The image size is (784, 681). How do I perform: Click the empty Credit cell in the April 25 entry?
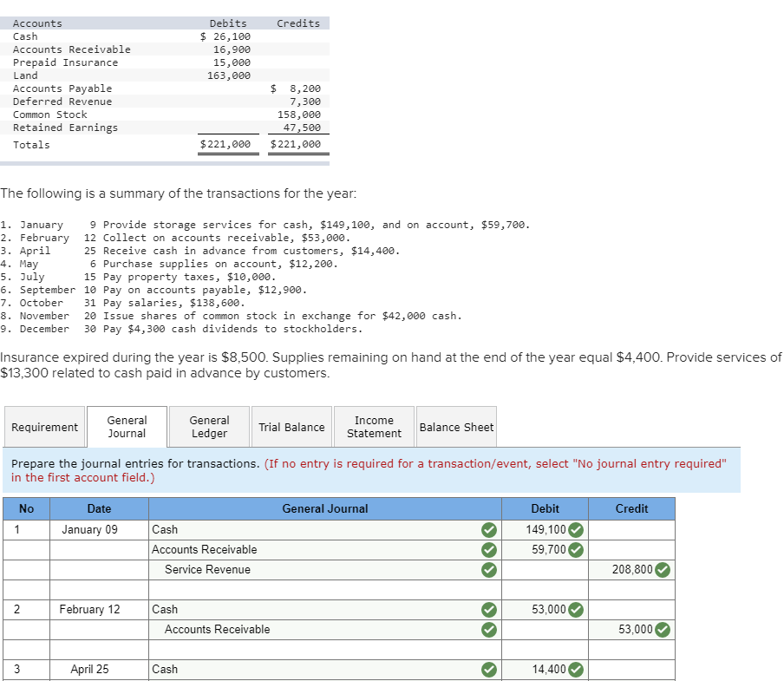pos(631,669)
